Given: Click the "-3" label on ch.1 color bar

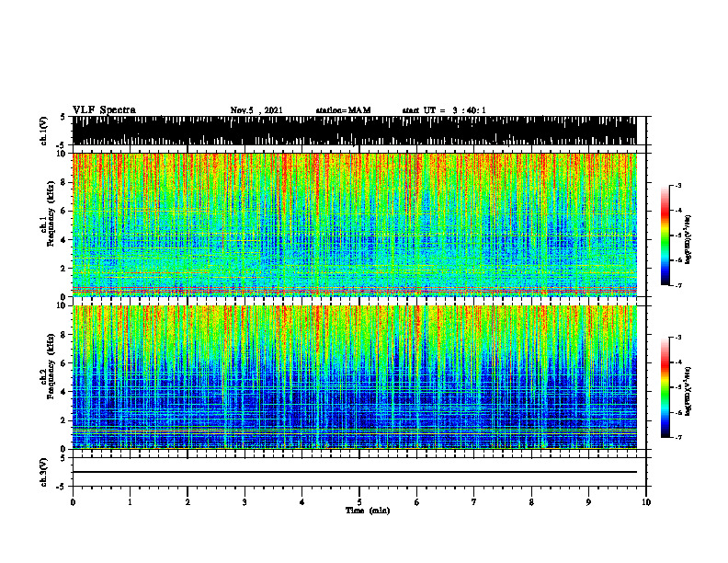Looking at the screenshot, I should 677,186.
